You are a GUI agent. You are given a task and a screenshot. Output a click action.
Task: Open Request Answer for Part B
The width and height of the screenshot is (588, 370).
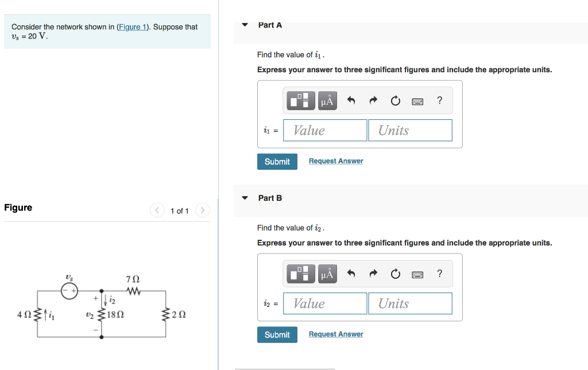coord(335,334)
